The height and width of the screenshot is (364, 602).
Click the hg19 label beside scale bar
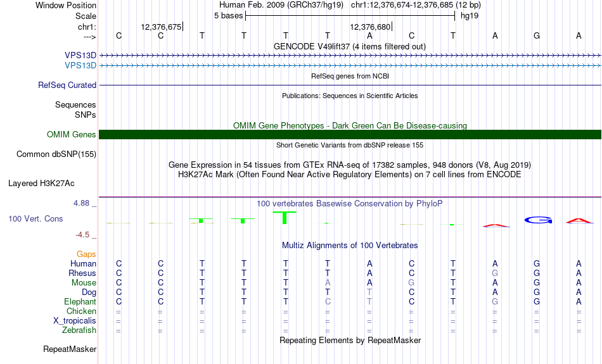click(470, 16)
